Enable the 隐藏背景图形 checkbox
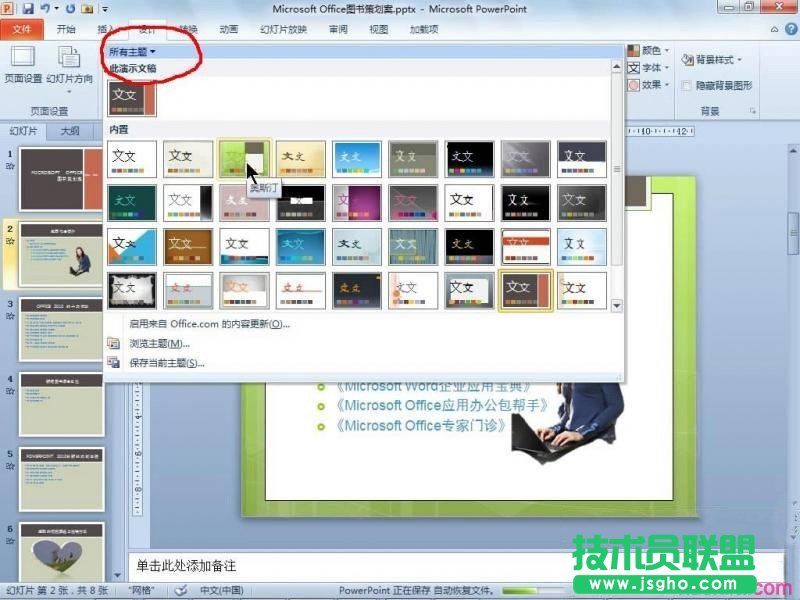Image resolution: width=800 pixels, height=600 pixels. coord(688,84)
